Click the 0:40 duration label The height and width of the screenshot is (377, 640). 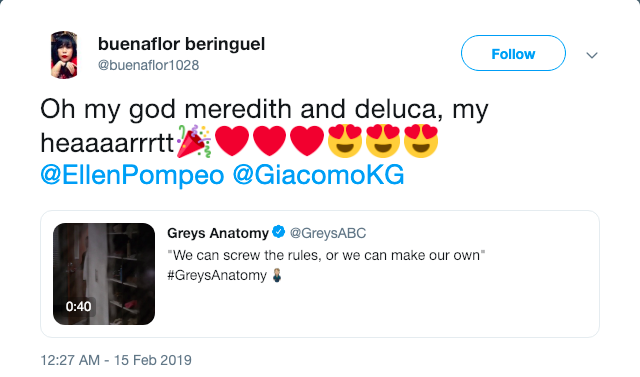click(78, 306)
